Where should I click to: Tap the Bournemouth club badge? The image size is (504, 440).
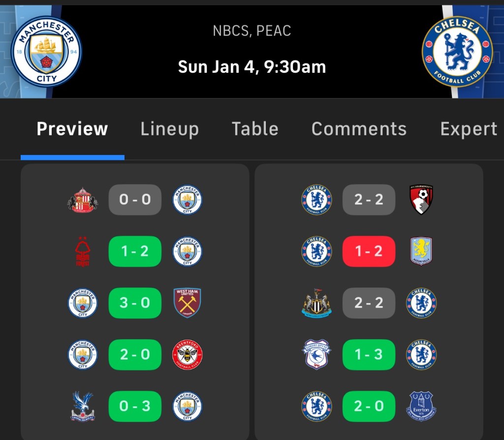point(421,200)
